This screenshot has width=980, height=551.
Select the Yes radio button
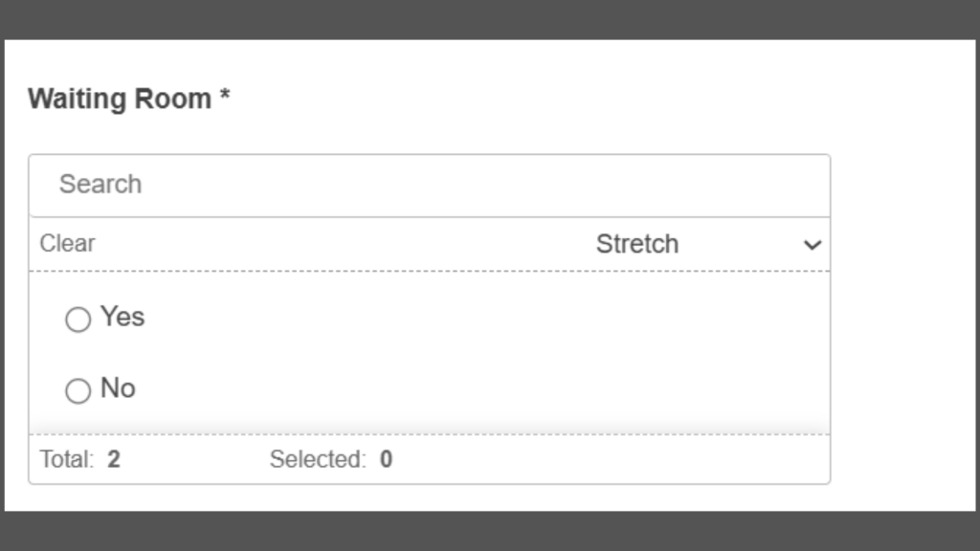click(78, 320)
